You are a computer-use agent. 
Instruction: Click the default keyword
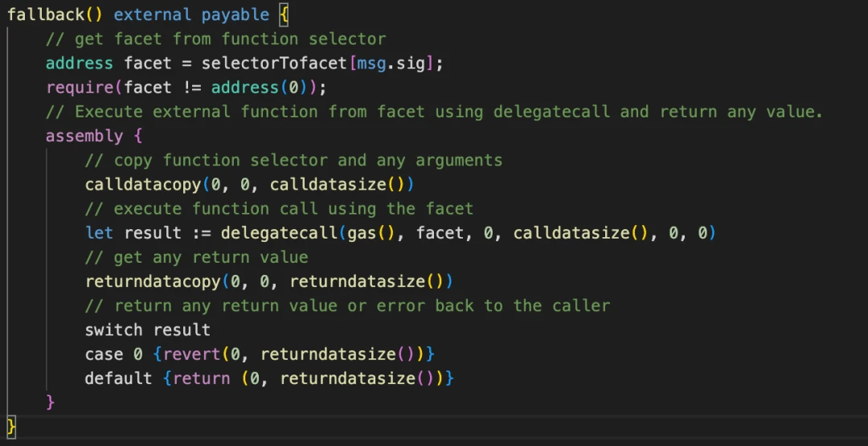(118, 378)
